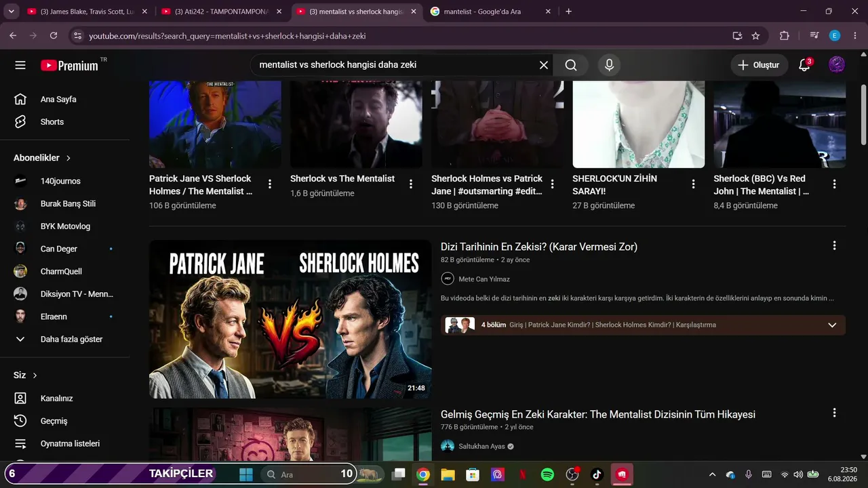Close the Ati242 tab
Image resolution: width=868 pixels, height=488 pixels.
pyautogui.click(x=279, y=12)
